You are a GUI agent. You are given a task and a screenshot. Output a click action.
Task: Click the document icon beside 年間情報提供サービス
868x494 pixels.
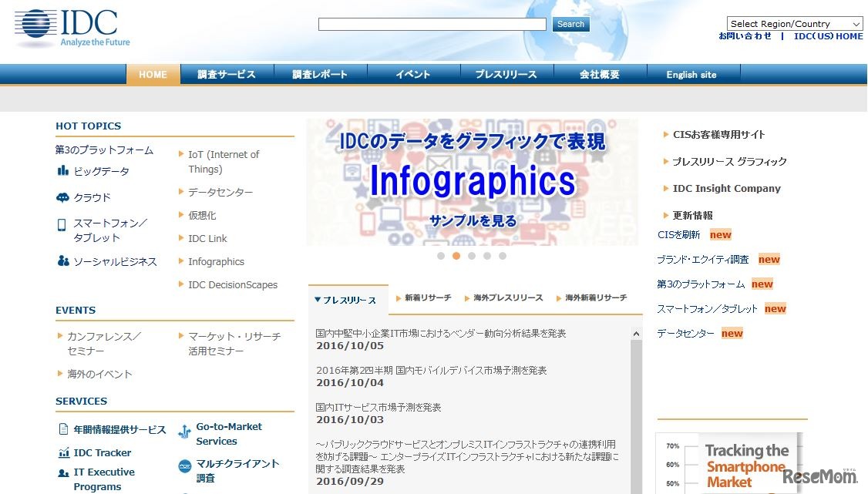[62, 431]
